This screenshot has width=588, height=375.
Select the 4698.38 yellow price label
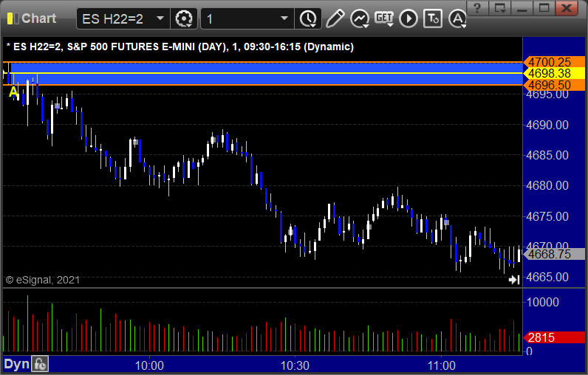554,73
